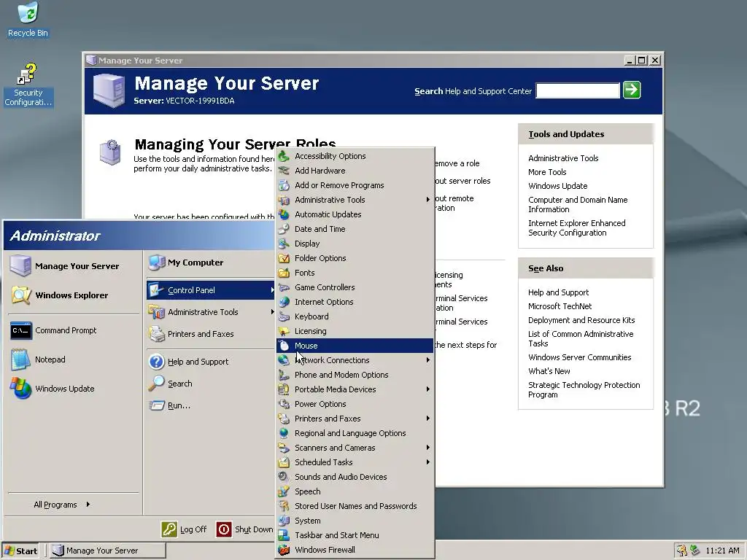This screenshot has height=560, width=747.
Task: Open Windows Server Communities link
Action: [579, 357]
